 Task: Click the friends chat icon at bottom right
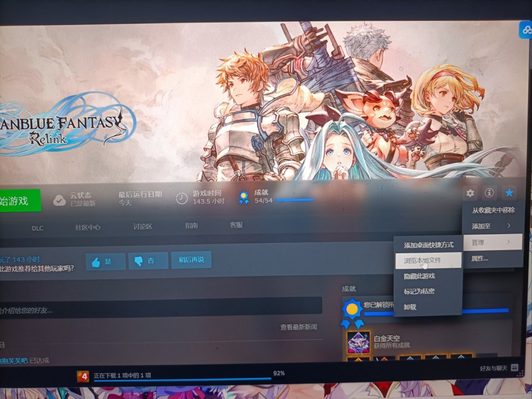pyautogui.click(x=515, y=367)
